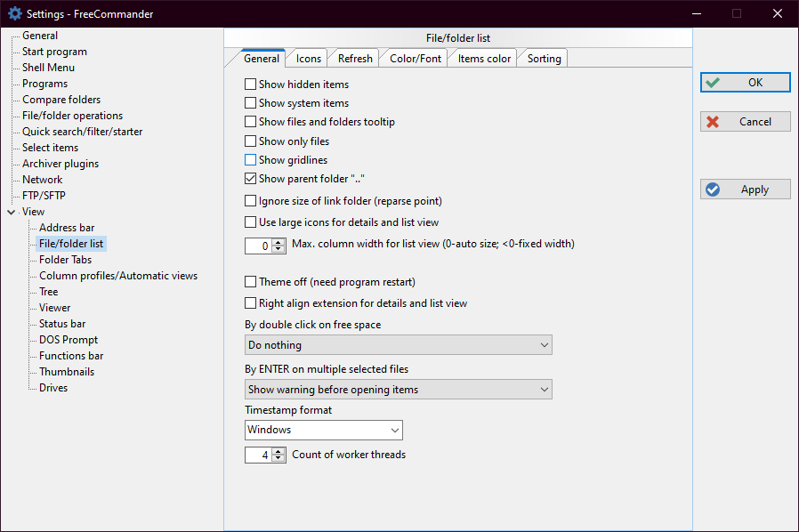Switch to the Sorting tab
The height and width of the screenshot is (532, 799).
pyautogui.click(x=544, y=59)
